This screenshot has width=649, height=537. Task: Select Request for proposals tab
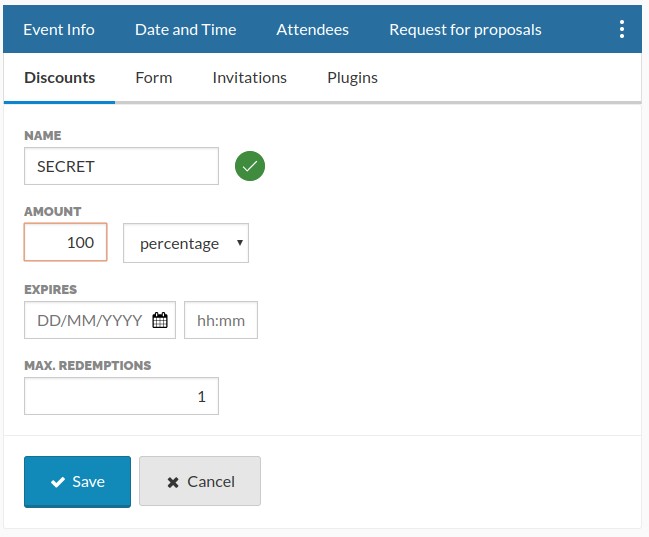pyautogui.click(x=465, y=29)
